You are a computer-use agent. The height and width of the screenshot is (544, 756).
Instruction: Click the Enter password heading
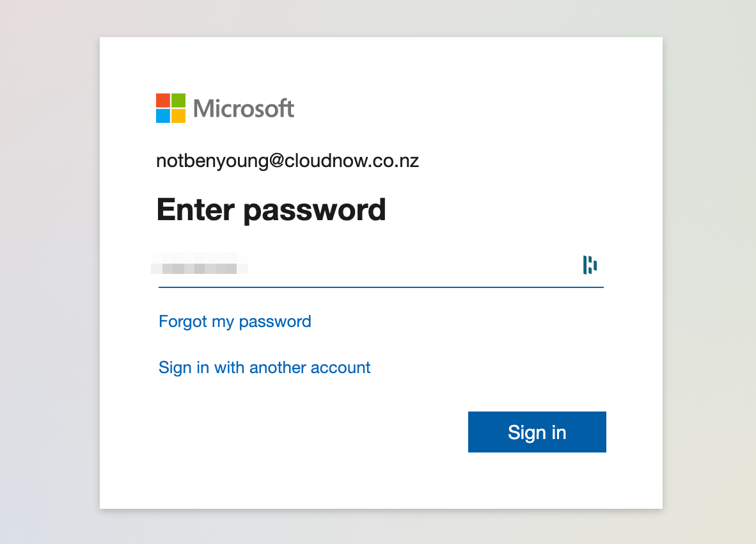271,210
